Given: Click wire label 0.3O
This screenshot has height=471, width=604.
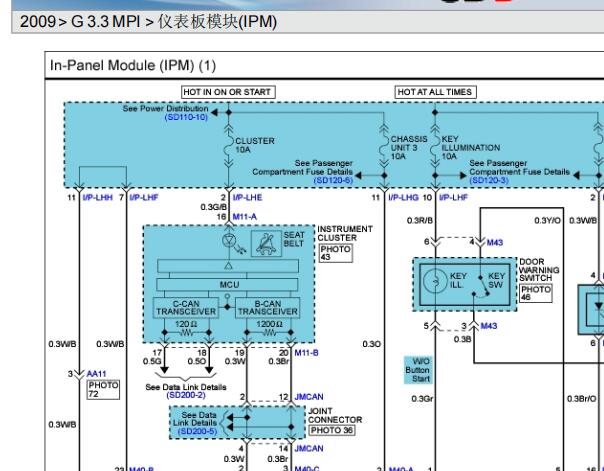Looking at the screenshot, I should [372, 344].
